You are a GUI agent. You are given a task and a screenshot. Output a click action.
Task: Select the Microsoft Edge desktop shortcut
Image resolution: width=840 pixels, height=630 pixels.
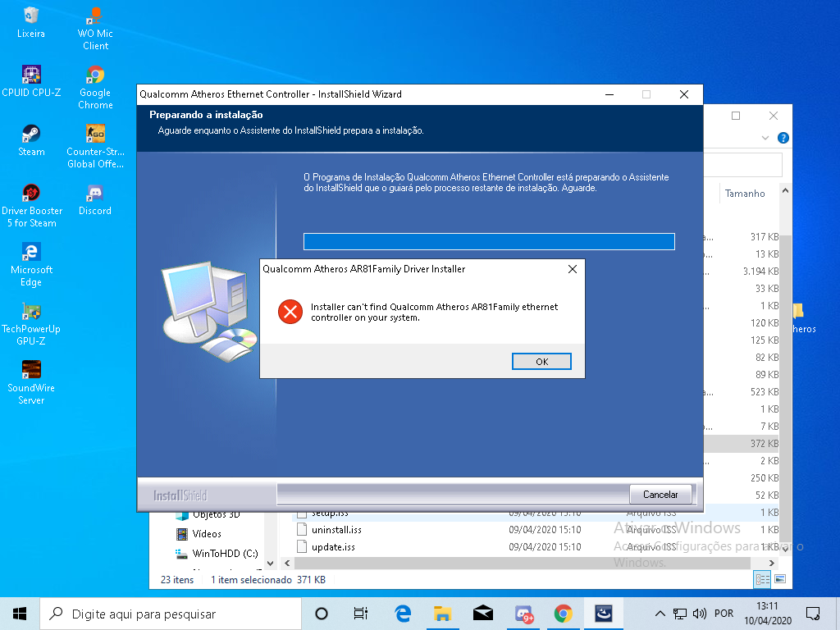[31, 265]
